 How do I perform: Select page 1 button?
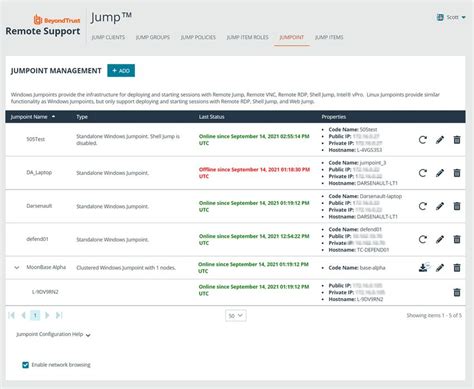pos(35,315)
